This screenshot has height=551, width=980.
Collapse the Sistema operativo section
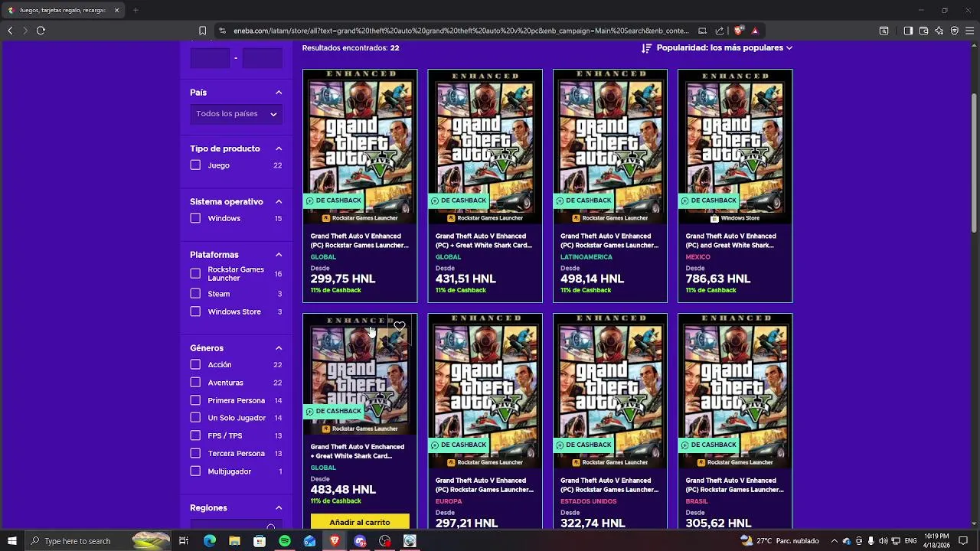[x=279, y=202]
